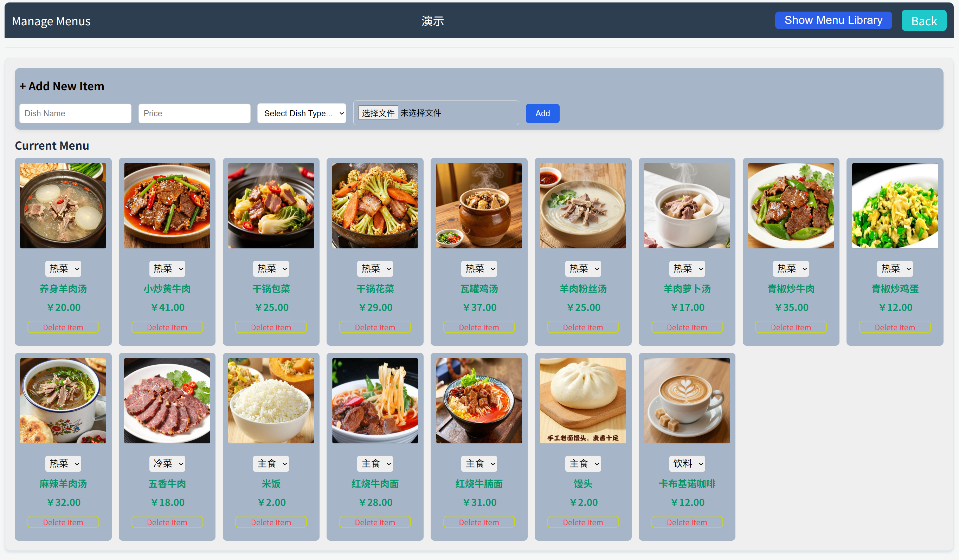Click the 馒头 steamed bun picture

583,400
